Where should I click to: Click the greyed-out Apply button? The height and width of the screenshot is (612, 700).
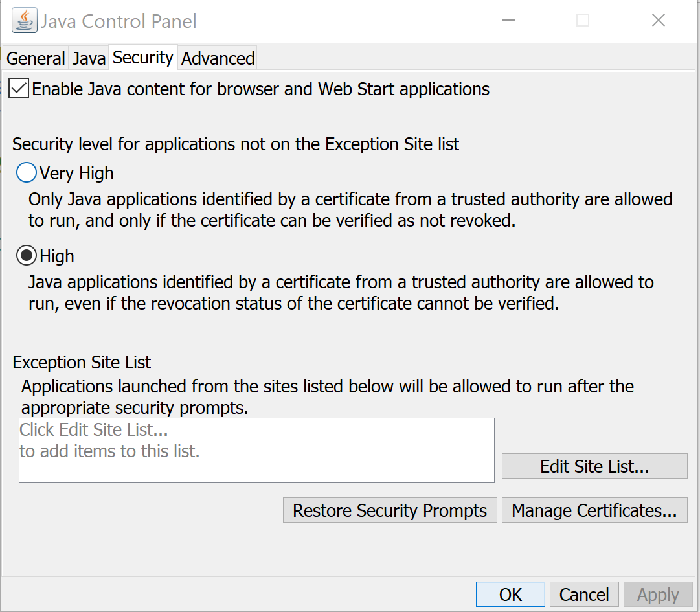click(x=658, y=594)
